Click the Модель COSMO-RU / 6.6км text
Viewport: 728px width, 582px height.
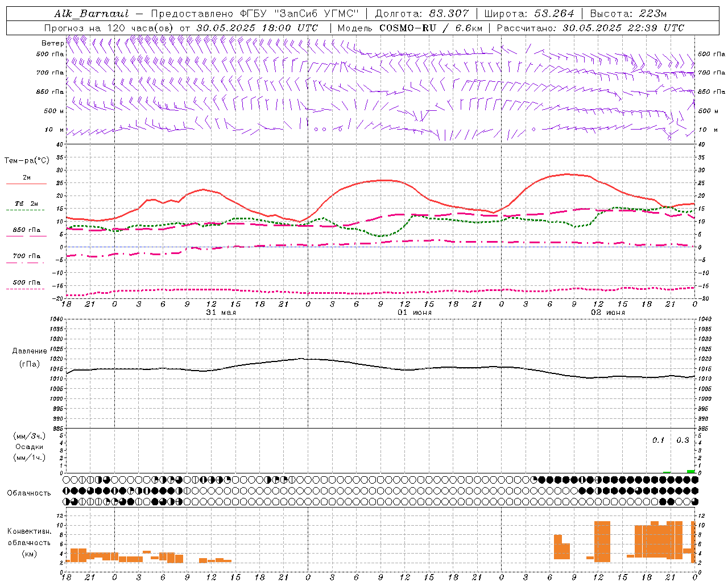pyautogui.click(x=409, y=28)
